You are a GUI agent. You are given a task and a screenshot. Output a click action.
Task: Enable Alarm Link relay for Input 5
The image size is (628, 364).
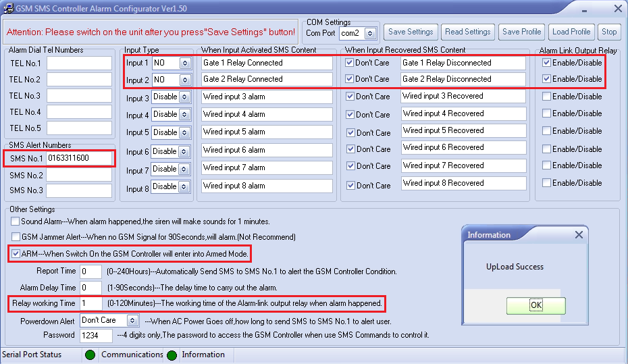click(x=546, y=131)
